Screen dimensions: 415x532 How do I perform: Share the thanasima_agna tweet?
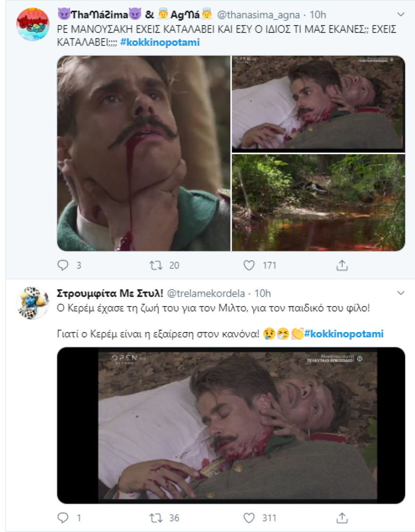342,266
